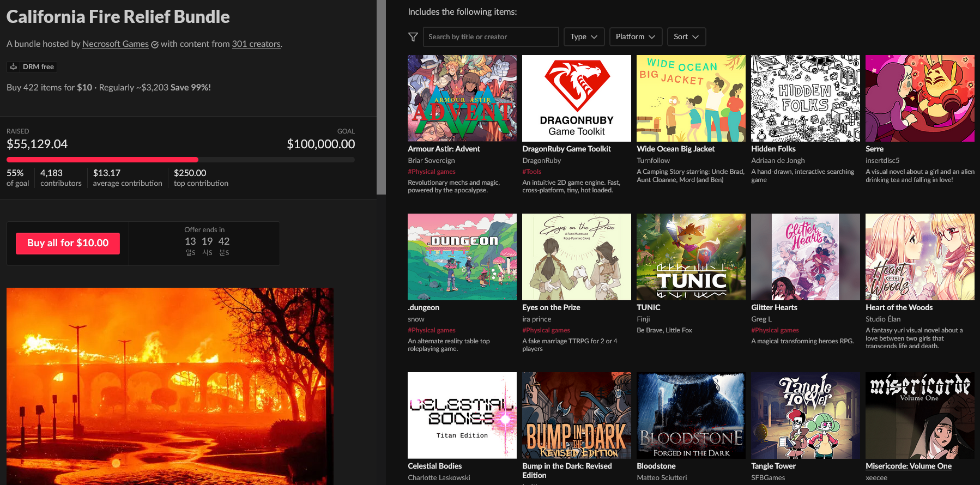
Task: Click #Physical games tag under Glitter Hearts
Action: [775, 330]
